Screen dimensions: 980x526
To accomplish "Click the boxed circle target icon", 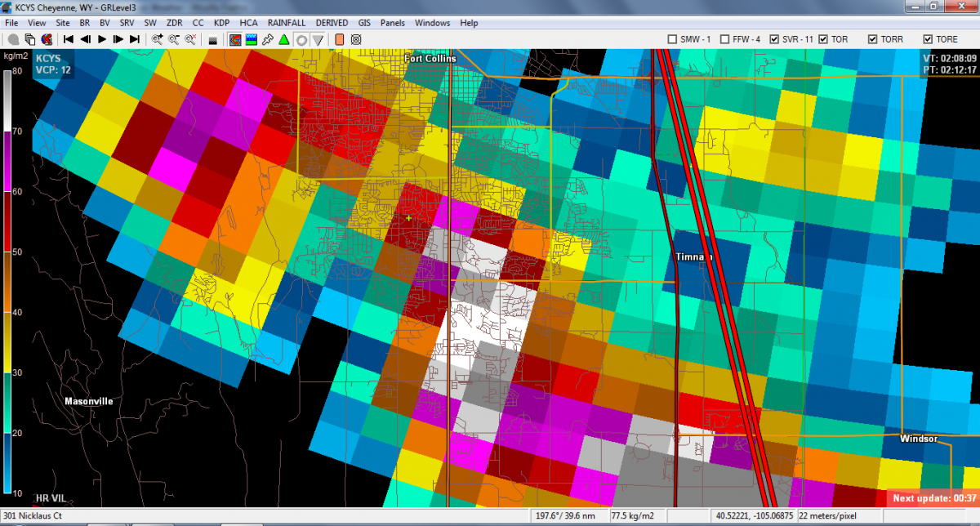I will [356, 39].
